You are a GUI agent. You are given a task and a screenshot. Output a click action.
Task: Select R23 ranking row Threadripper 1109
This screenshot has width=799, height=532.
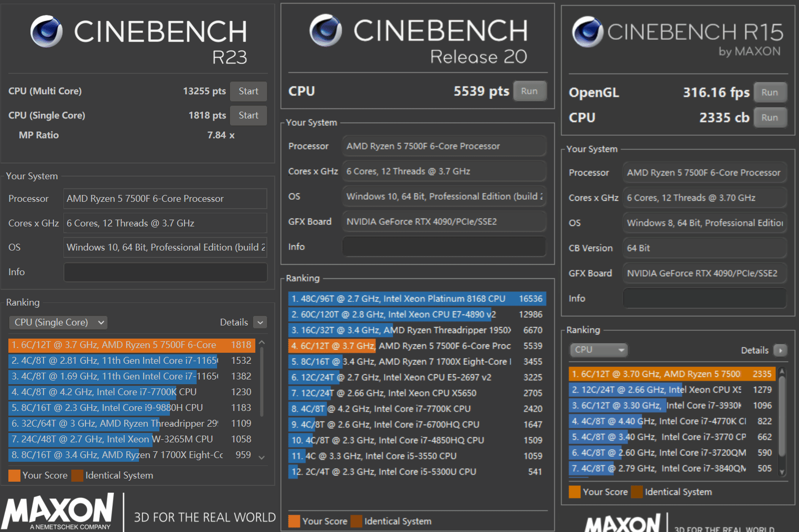(132, 424)
